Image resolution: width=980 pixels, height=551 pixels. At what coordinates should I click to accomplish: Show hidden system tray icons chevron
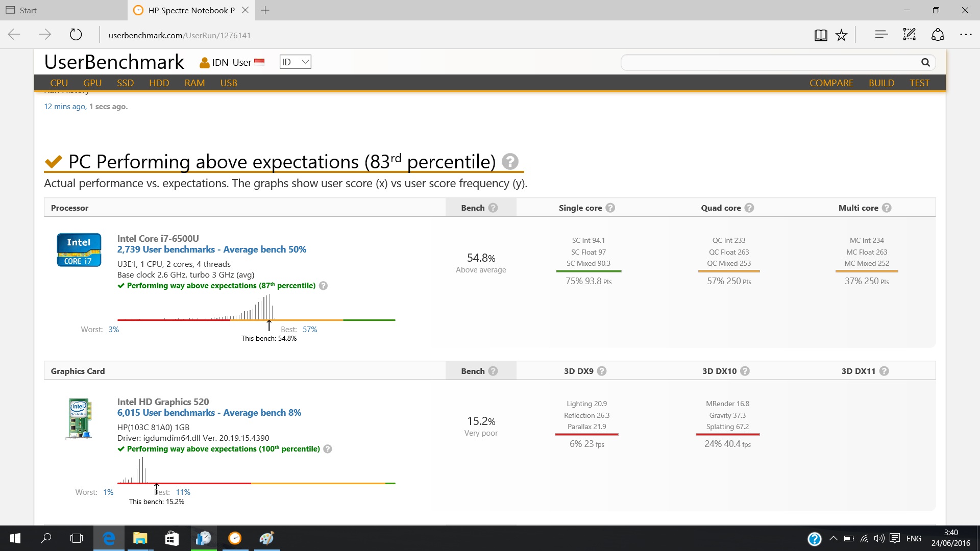(x=833, y=538)
